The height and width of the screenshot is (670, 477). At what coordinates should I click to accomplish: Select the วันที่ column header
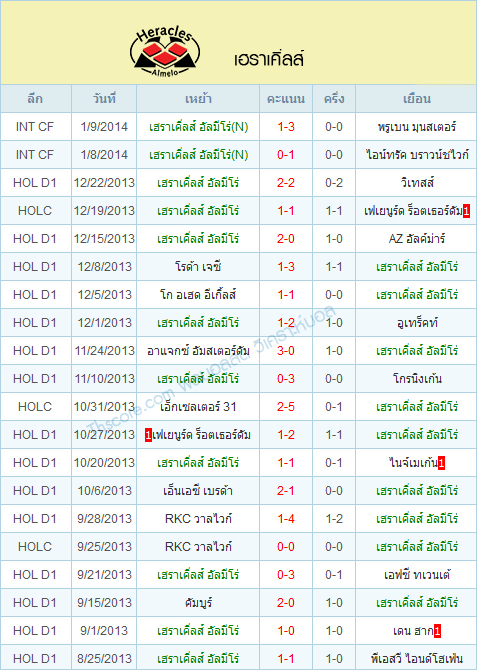coord(104,99)
